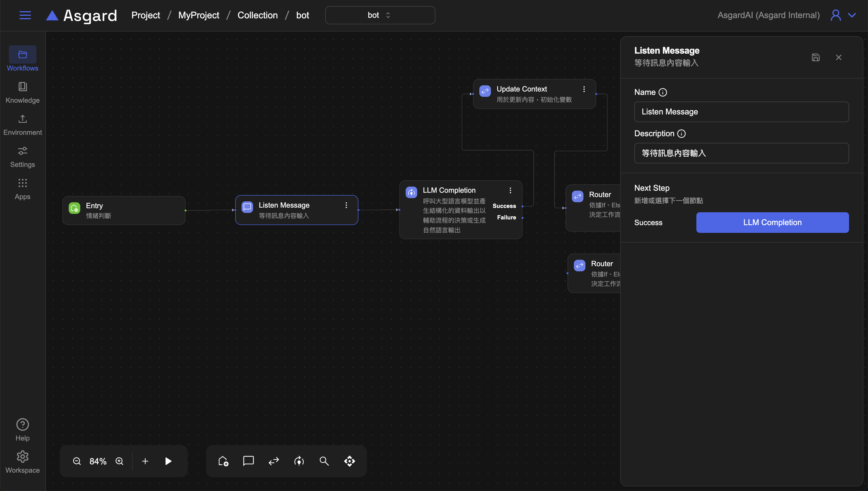Switch to Knowledge in sidebar

[23, 92]
